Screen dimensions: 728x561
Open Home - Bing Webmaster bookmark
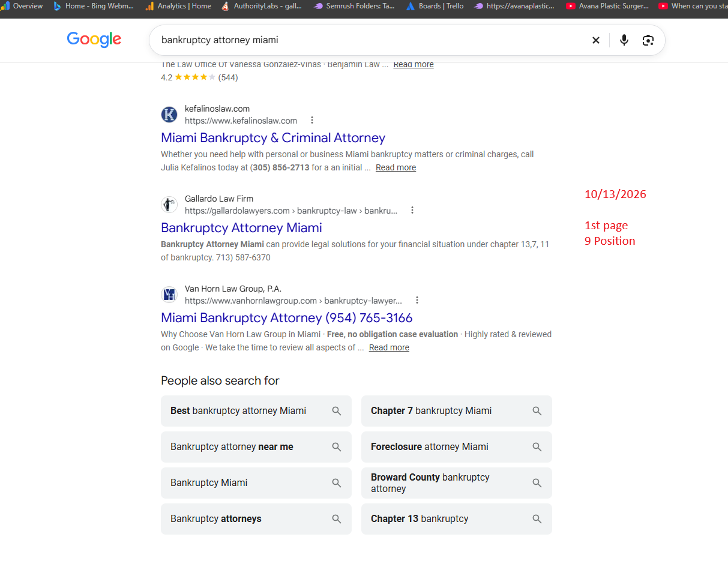tap(94, 6)
